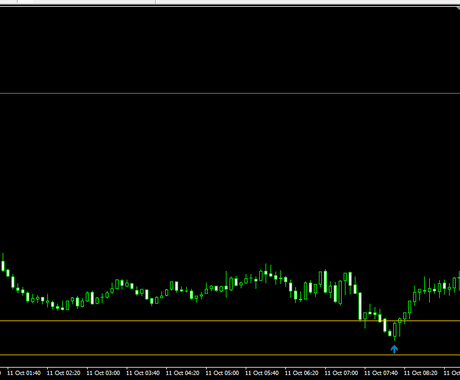Select the gray horizontal line on chart
The width and height of the screenshot is (460, 380).
click(x=230, y=93)
